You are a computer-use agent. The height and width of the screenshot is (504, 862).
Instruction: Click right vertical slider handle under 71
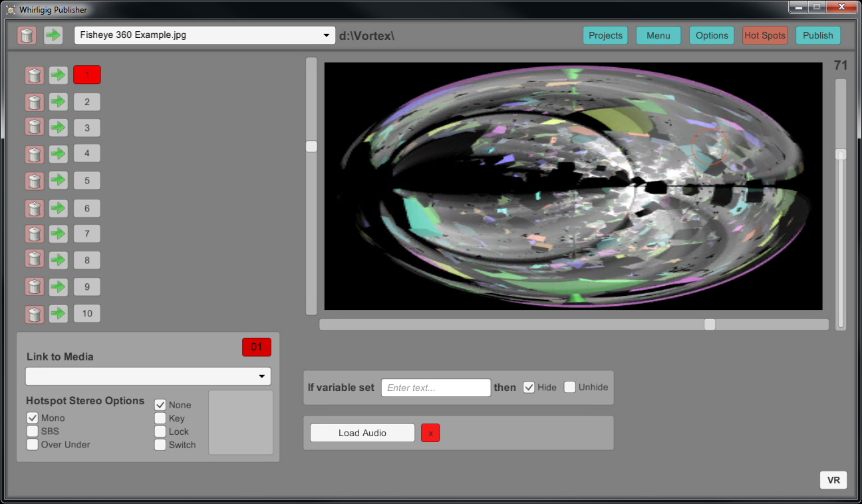click(841, 154)
